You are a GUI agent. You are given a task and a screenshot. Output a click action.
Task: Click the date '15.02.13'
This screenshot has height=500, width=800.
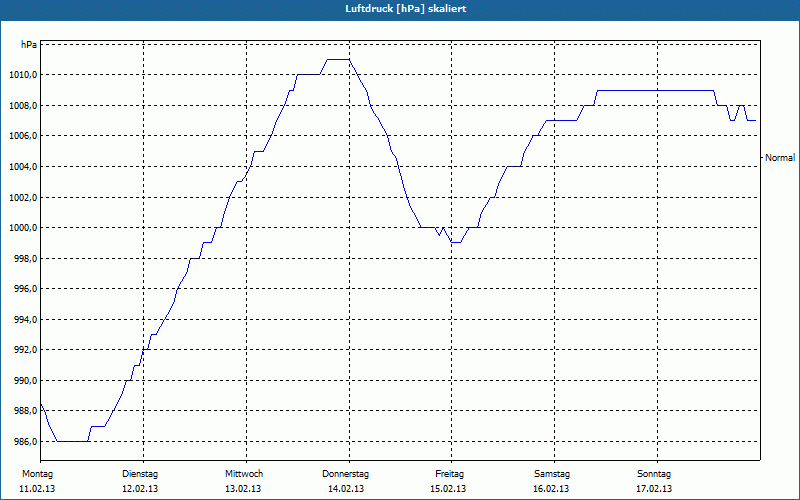click(x=448, y=489)
